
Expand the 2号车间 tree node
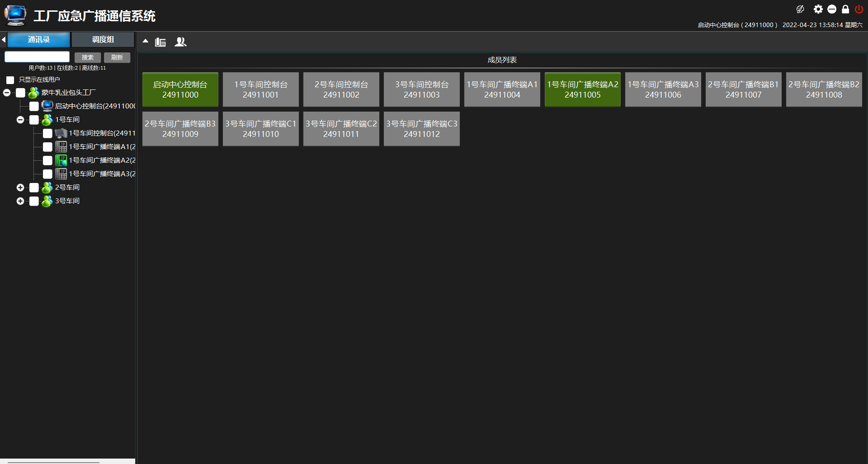coord(20,187)
